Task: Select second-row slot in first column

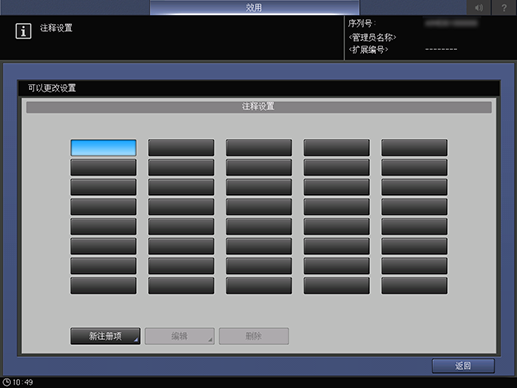Action: point(103,167)
